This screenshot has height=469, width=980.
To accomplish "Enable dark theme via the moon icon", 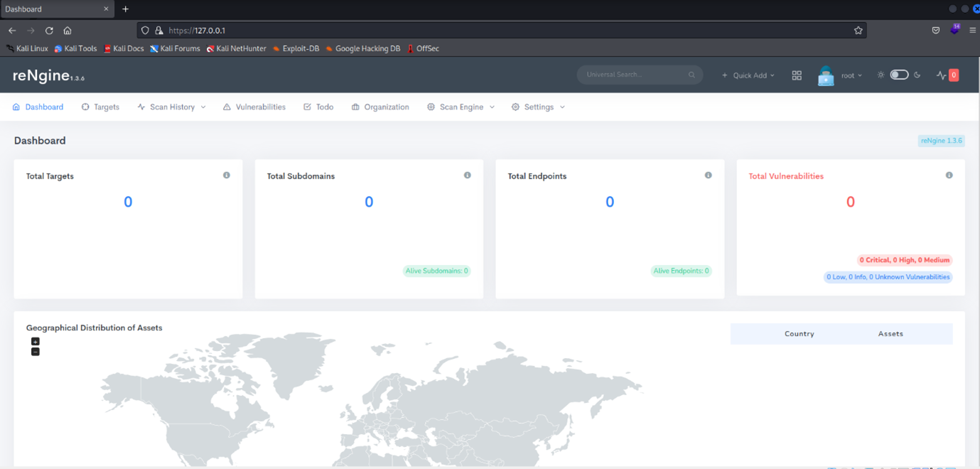I will 917,74.
